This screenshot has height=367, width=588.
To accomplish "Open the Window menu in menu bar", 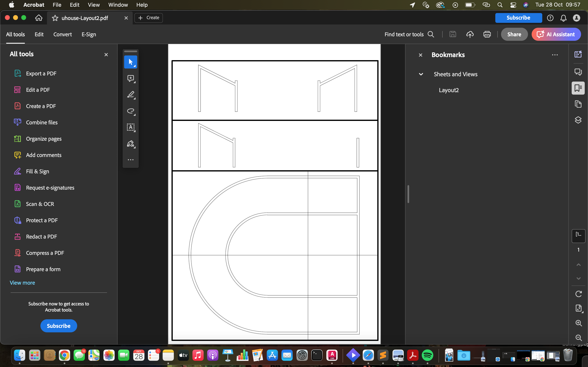I will click(x=118, y=5).
